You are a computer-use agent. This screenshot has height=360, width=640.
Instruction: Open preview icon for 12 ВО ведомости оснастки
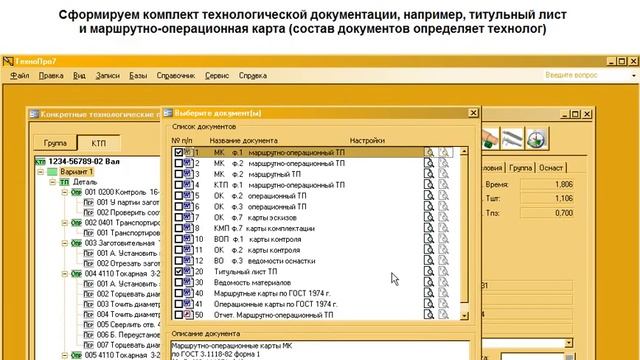[429, 260]
